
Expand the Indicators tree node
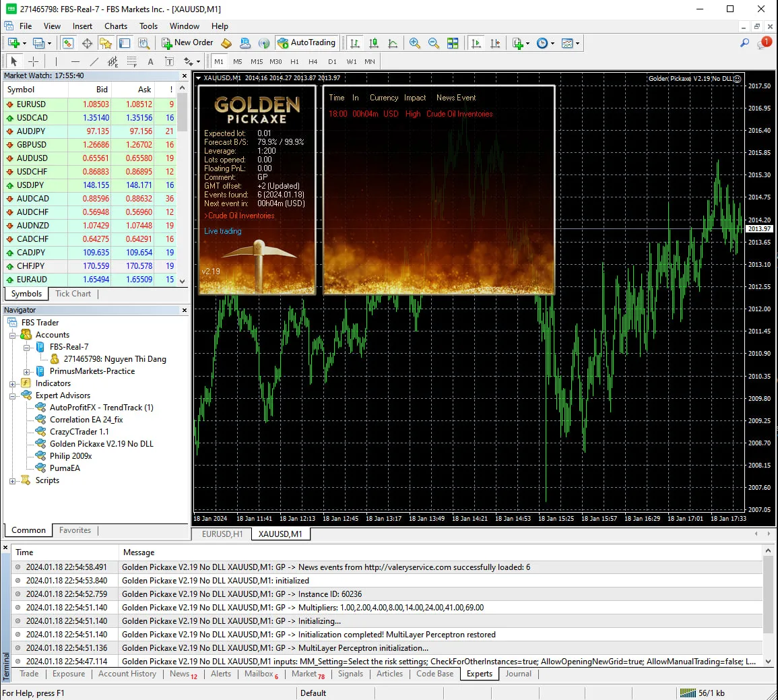pyautogui.click(x=13, y=384)
